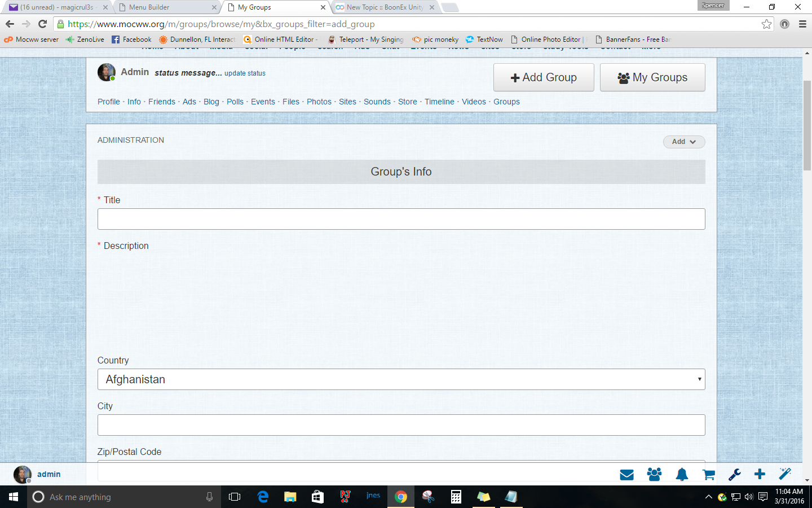
Task: Open the Online HTML Editor bookmark
Action: [280, 40]
